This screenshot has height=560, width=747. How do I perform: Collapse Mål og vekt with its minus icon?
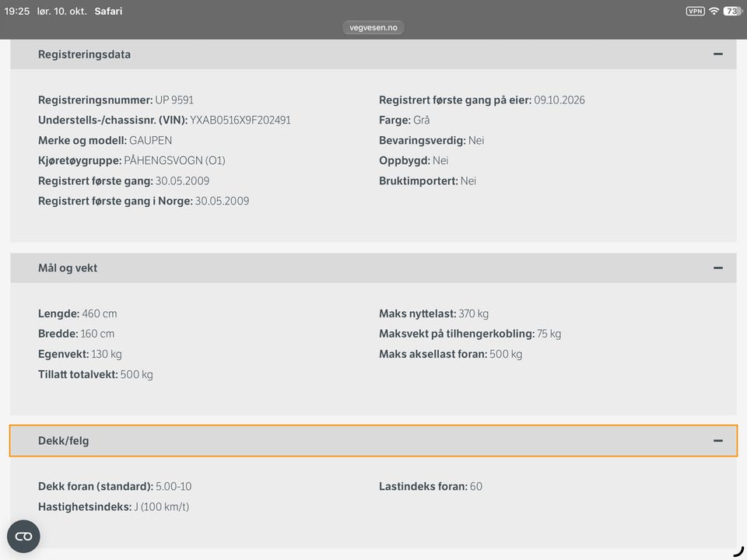718,268
